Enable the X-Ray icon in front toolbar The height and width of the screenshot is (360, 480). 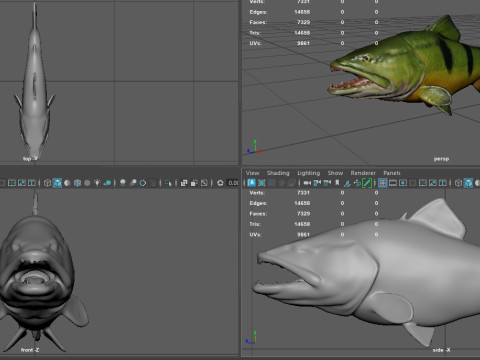[x=184, y=183]
